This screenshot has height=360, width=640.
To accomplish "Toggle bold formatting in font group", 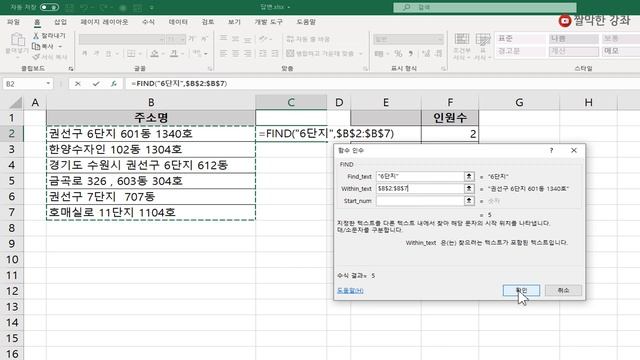I will click(85, 53).
